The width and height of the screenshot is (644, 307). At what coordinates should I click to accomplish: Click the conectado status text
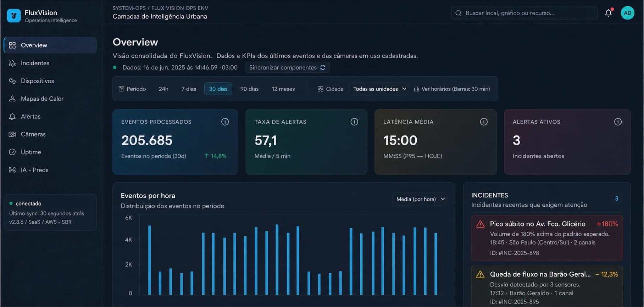[28, 203]
